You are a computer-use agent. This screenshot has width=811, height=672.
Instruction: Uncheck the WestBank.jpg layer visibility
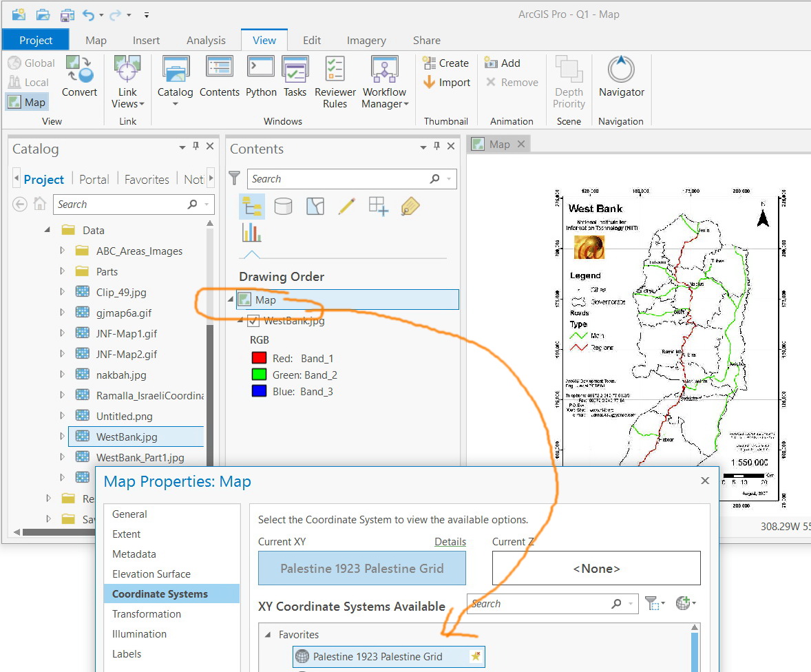(253, 321)
